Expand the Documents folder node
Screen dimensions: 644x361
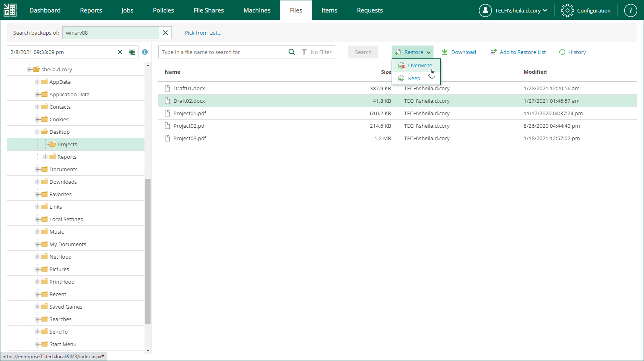(x=37, y=169)
